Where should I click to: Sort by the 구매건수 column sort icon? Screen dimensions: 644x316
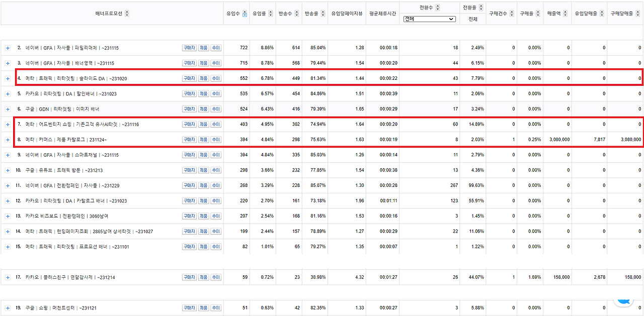512,14
